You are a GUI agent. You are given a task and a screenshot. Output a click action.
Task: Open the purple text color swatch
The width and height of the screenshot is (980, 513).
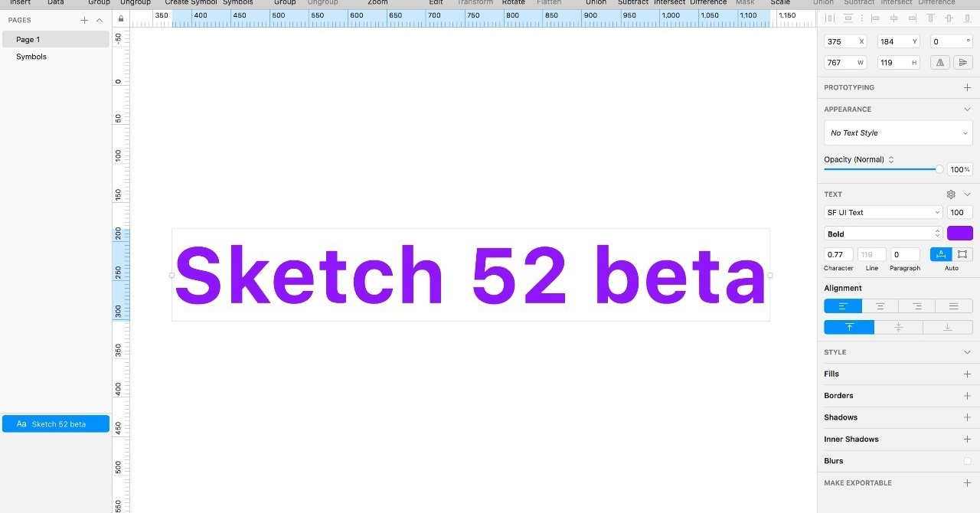tap(960, 234)
